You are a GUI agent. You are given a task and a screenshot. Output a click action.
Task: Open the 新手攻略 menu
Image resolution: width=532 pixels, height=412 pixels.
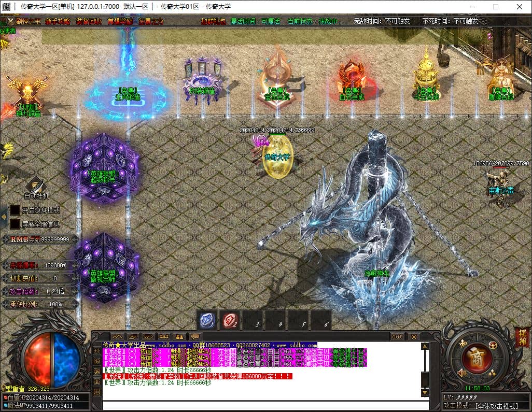pos(58,21)
